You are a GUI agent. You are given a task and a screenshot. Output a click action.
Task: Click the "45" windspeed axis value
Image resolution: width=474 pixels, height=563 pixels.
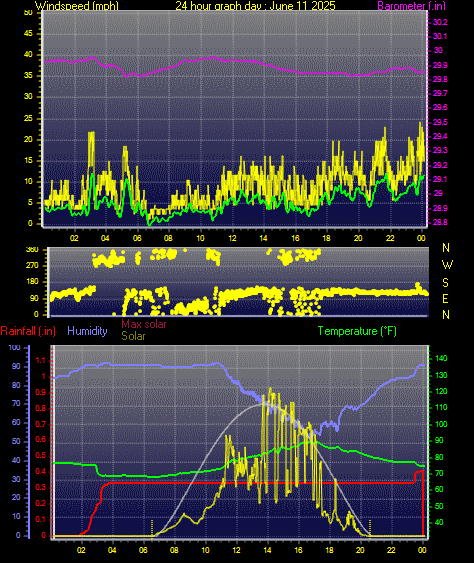(28, 34)
